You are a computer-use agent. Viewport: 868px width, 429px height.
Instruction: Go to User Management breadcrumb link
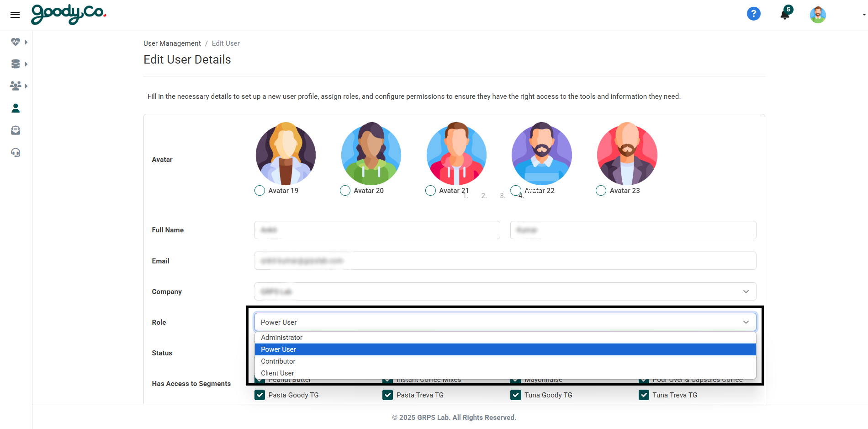click(172, 43)
